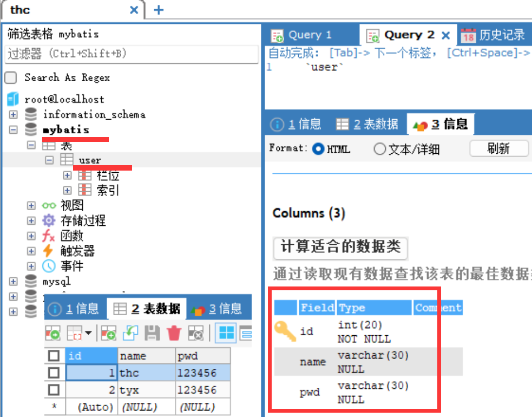This screenshot has width=532, height=417.
Task: Click the insert new row icon
Action: pos(109,333)
